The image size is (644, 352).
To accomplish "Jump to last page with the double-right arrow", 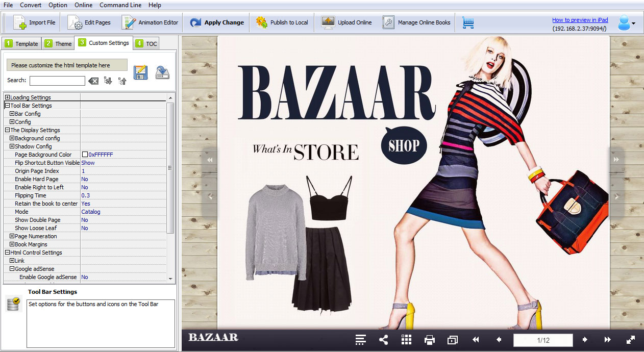I will pos(608,340).
